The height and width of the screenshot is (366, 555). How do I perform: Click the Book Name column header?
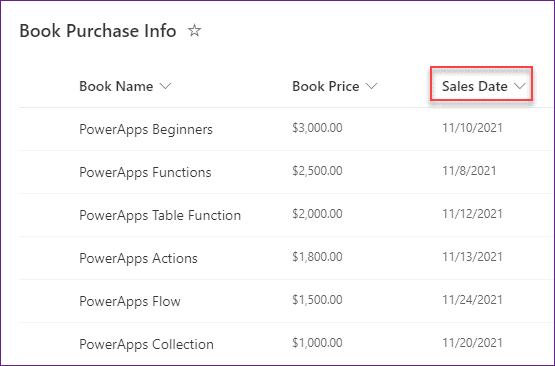(116, 86)
